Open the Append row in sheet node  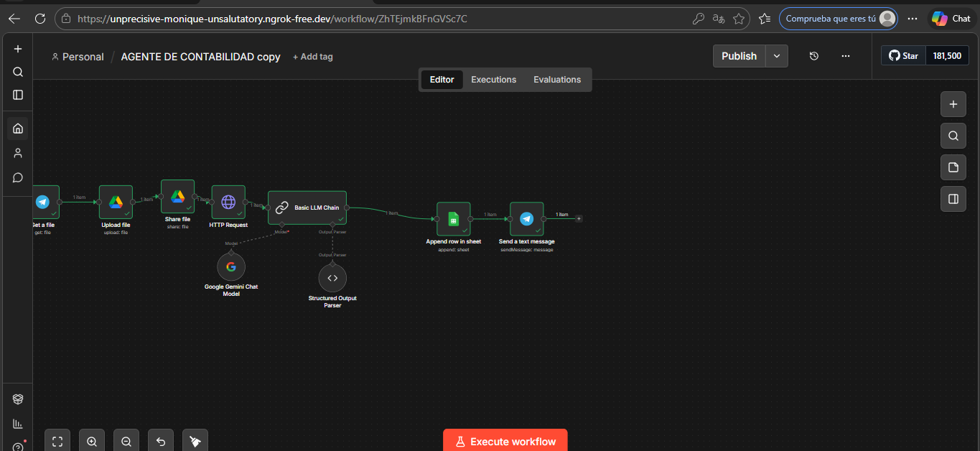(454, 219)
